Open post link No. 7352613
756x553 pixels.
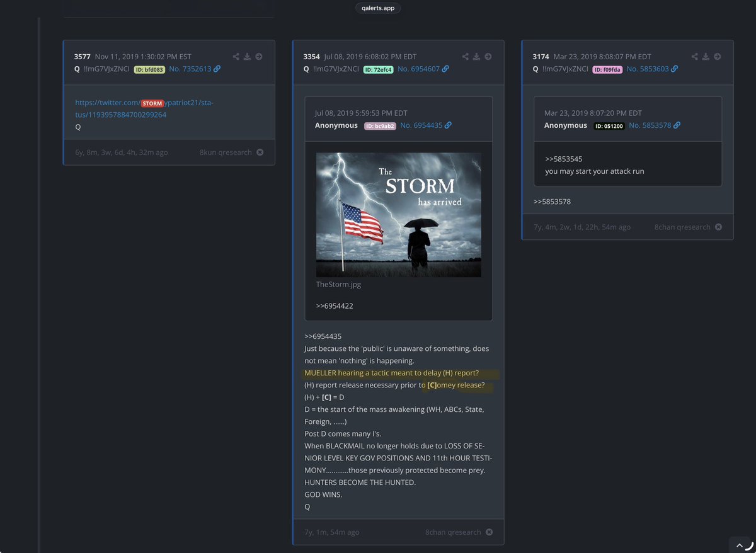(x=190, y=69)
